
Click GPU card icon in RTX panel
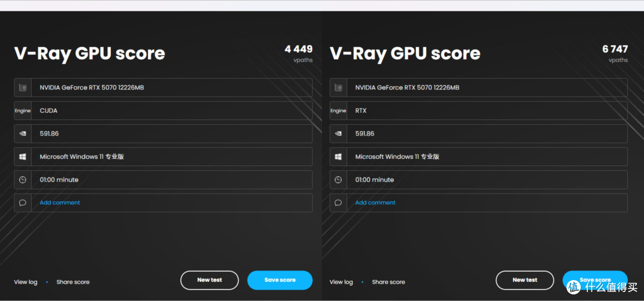pos(338,88)
